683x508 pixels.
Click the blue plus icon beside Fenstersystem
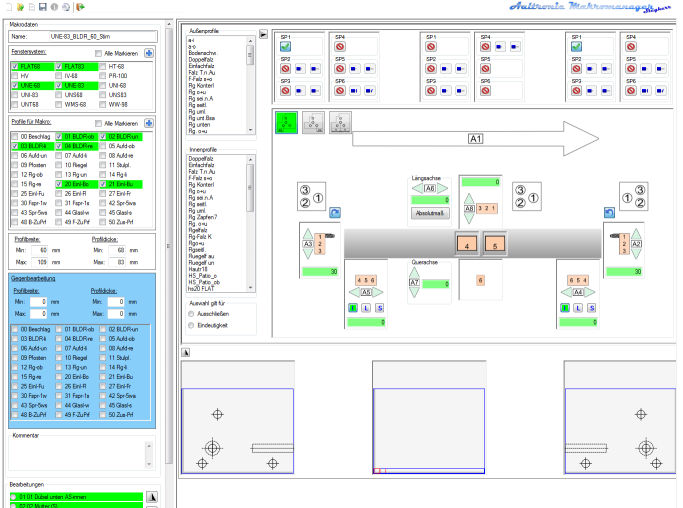click(149, 52)
